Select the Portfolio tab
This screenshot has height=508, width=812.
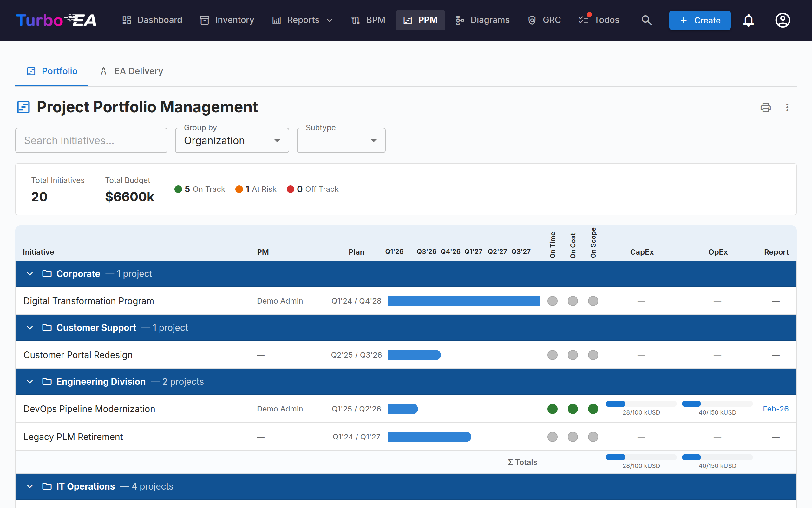(x=52, y=71)
